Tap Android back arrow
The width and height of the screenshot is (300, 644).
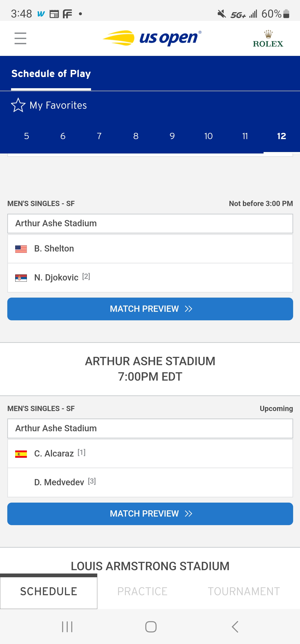point(235,626)
